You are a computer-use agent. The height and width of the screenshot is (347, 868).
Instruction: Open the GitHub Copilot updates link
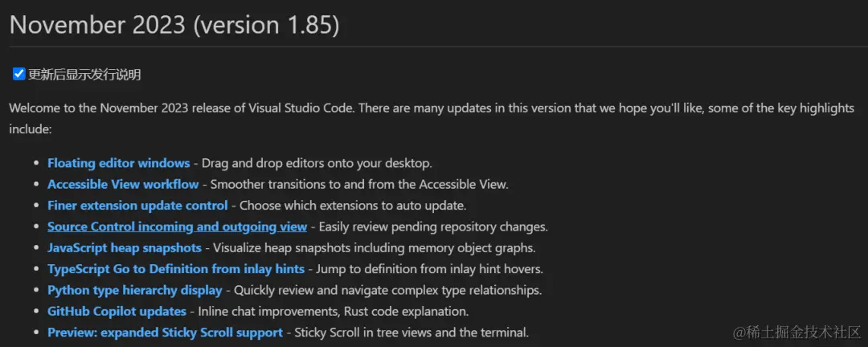click(117, 311)
